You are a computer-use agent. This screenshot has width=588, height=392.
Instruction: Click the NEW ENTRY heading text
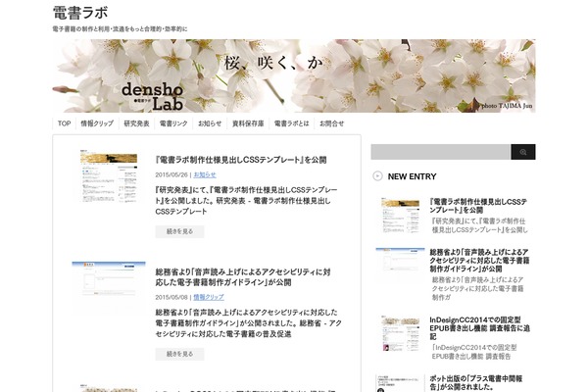pyautogui.click(x=413, y=176)
